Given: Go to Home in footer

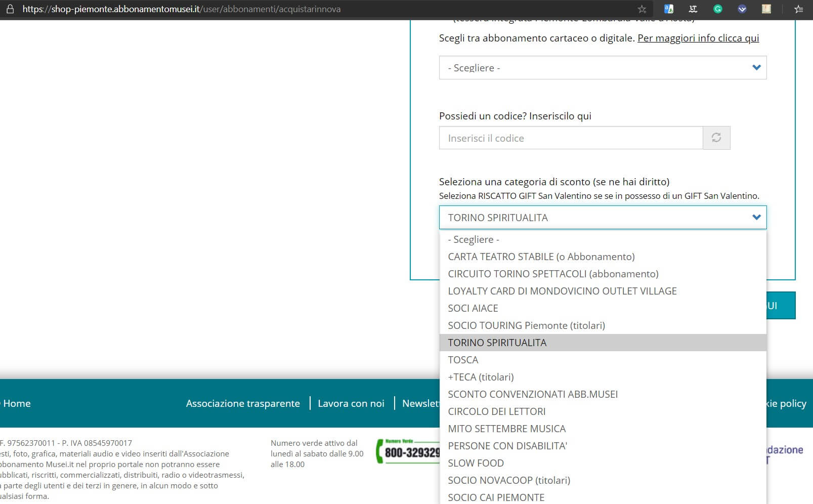Looking at the screenshot, I should 17,403.
